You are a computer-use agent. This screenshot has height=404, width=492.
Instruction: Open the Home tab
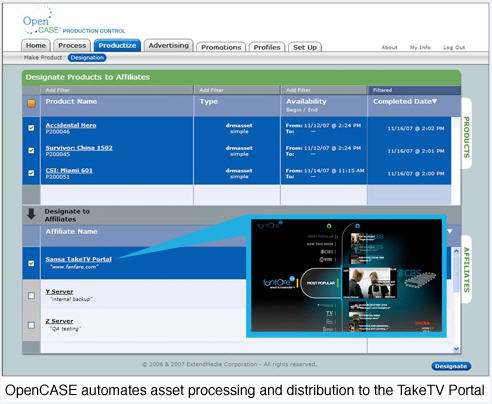pyautogui.click(x=36, y=45)
